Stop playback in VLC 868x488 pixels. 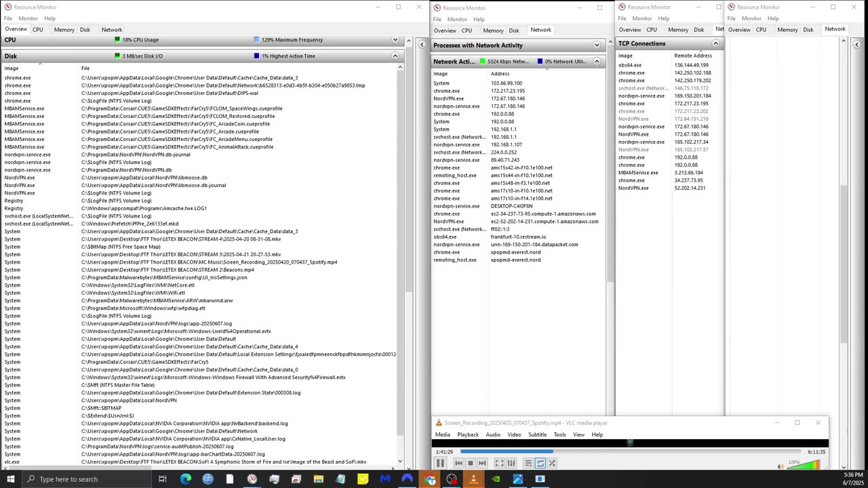point(470,464)
